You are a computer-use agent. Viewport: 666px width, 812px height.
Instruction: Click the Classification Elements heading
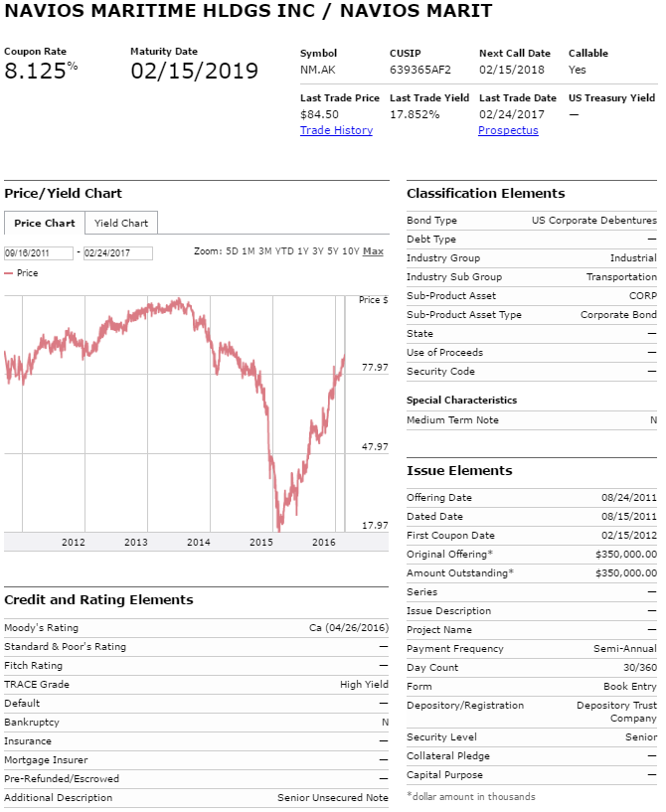pyautogui.click(x=485, y=194)
